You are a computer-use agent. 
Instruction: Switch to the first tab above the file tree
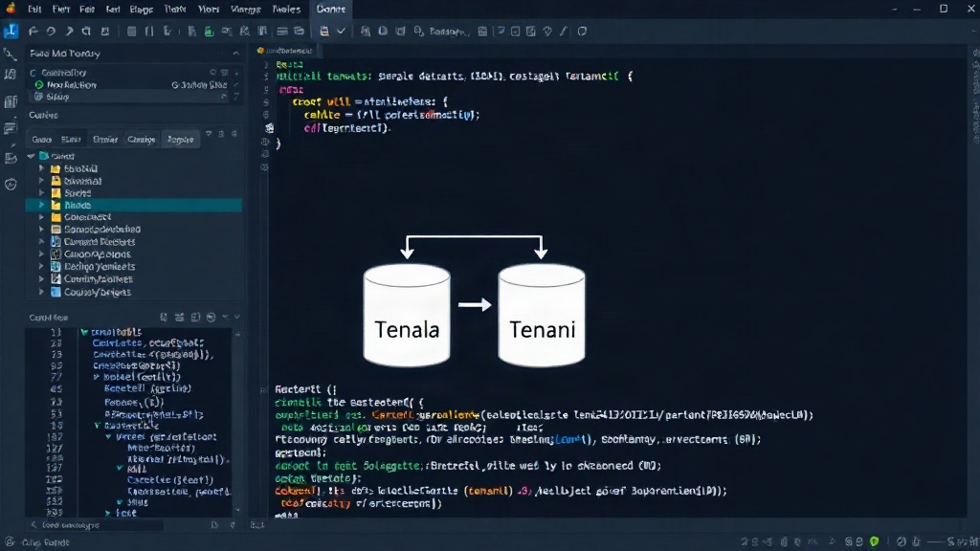[x=42, y=140]
